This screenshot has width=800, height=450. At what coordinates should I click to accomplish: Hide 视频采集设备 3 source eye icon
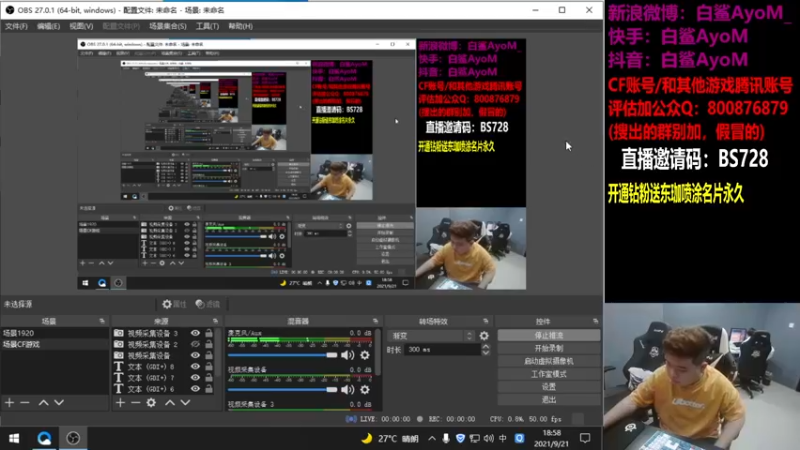(x=195, y=333)
